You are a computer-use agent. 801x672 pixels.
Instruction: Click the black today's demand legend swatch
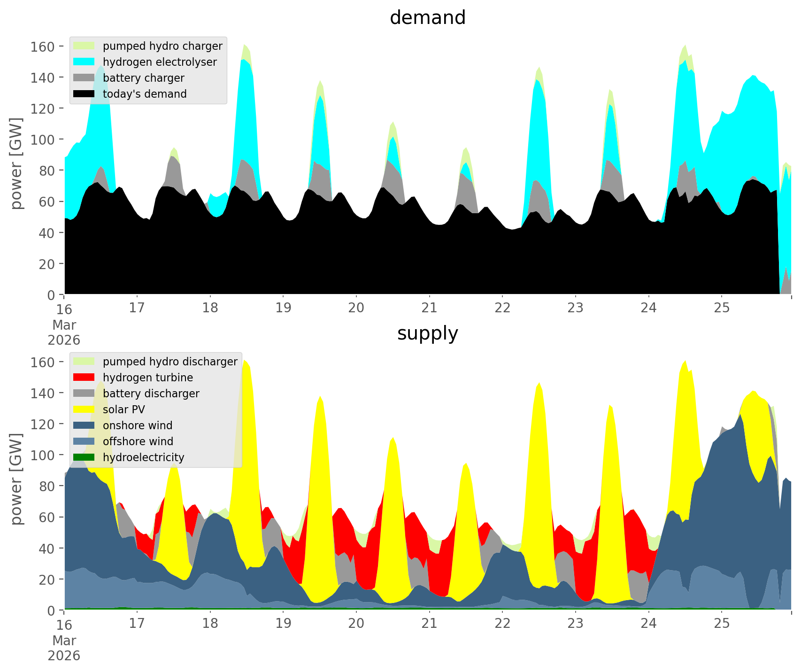(84, 94)
